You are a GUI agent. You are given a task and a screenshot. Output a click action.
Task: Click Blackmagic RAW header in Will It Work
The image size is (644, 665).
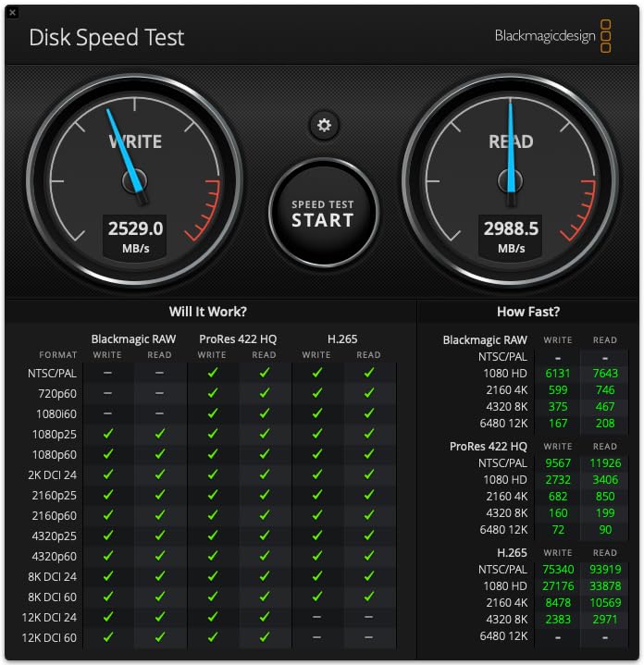[x=133, y=339]
